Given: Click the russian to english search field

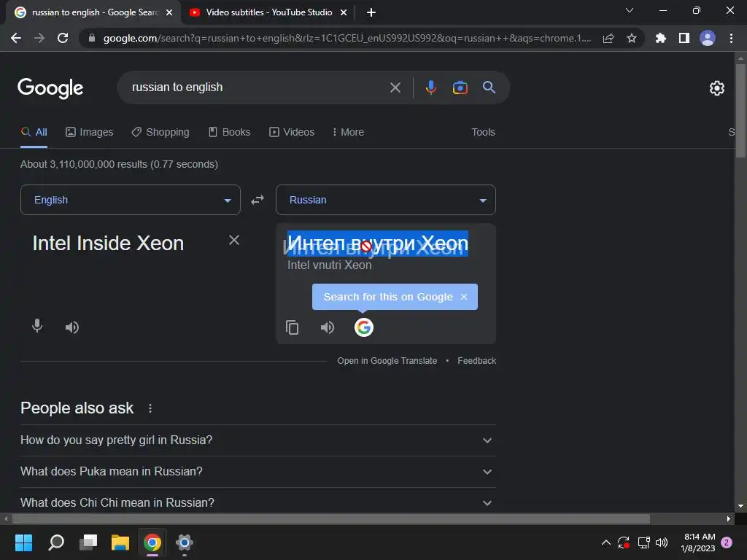Looking at the screenshot, I should click(258, 87).
